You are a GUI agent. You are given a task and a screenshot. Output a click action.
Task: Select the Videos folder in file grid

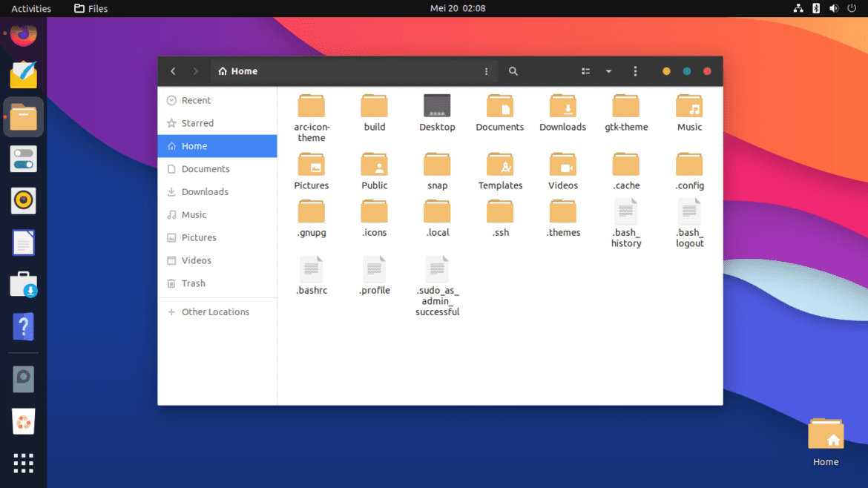click(563, 165)
